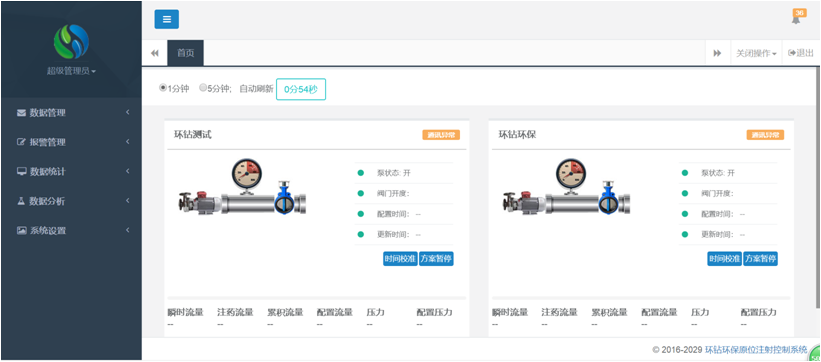821x362 pixels.
Task: Click the picture icon beside 系统设置
Action: pos(21,231)
